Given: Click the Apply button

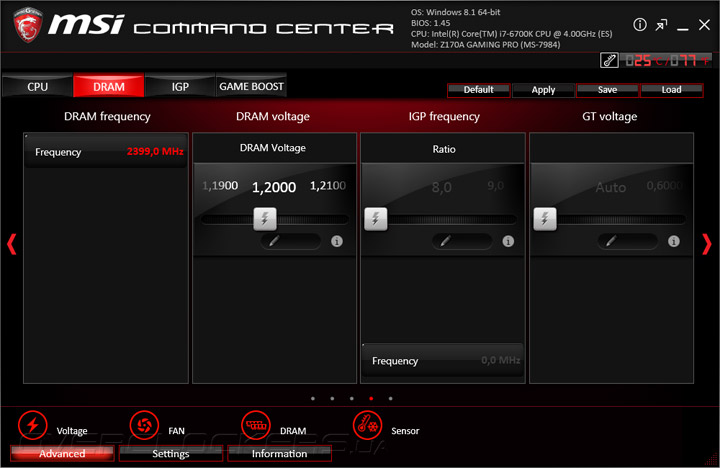Looking at the screenshot, I should pyautogui.click(x=543, y=90).
